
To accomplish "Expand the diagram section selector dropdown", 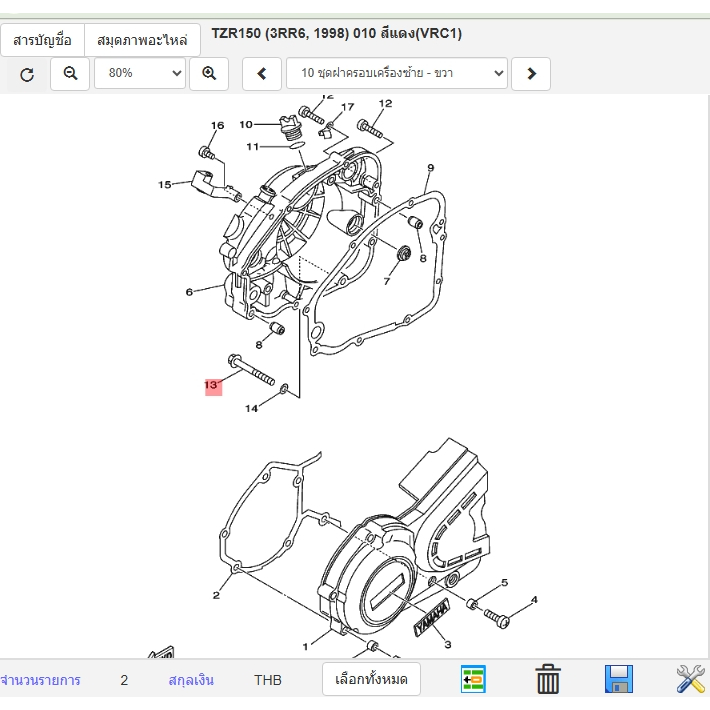I will click(x=397, y=74).
